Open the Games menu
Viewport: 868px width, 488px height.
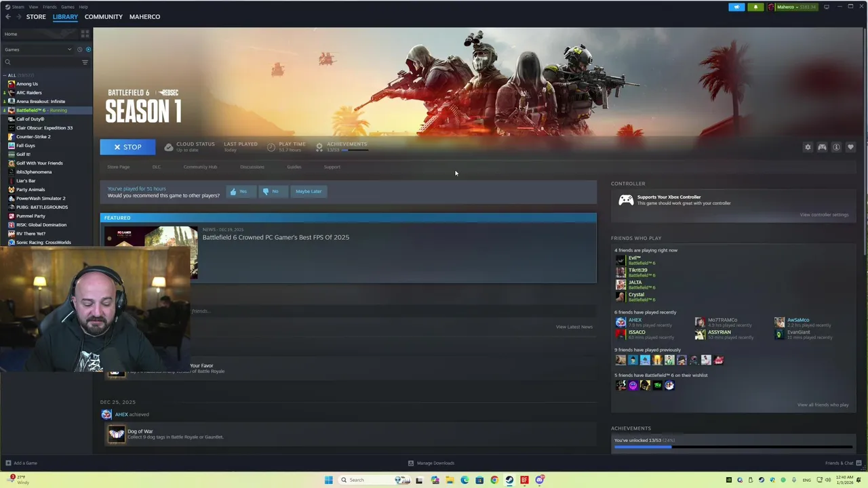68,7
